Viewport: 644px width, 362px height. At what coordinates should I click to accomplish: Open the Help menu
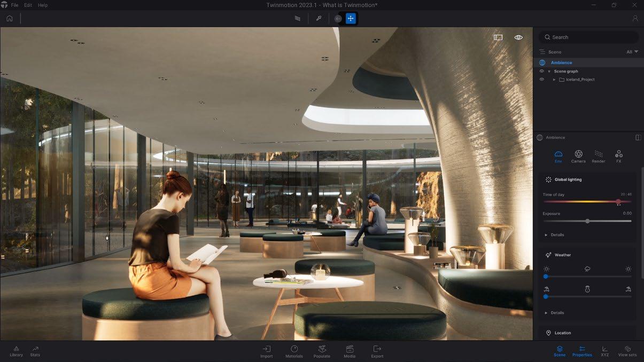(43, 5)
